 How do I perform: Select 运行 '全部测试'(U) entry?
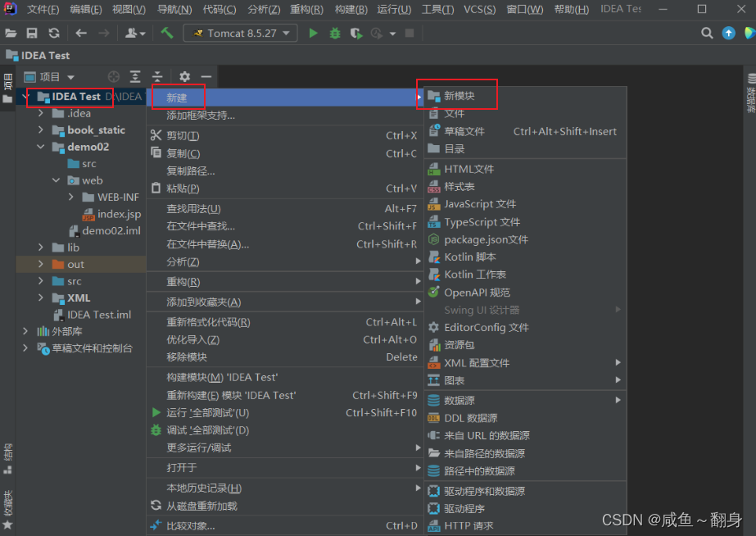(x=285, y=413)
